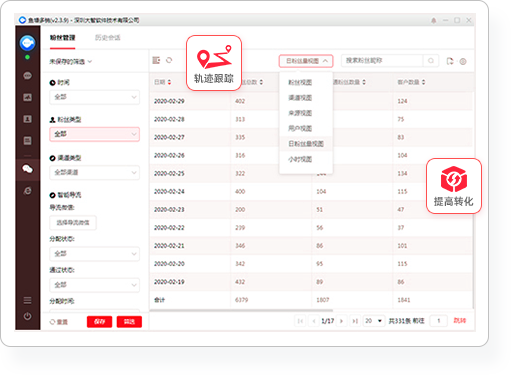
Task: Click the red 保存 button
Action: pyautogui.click(x=99, y=322)
